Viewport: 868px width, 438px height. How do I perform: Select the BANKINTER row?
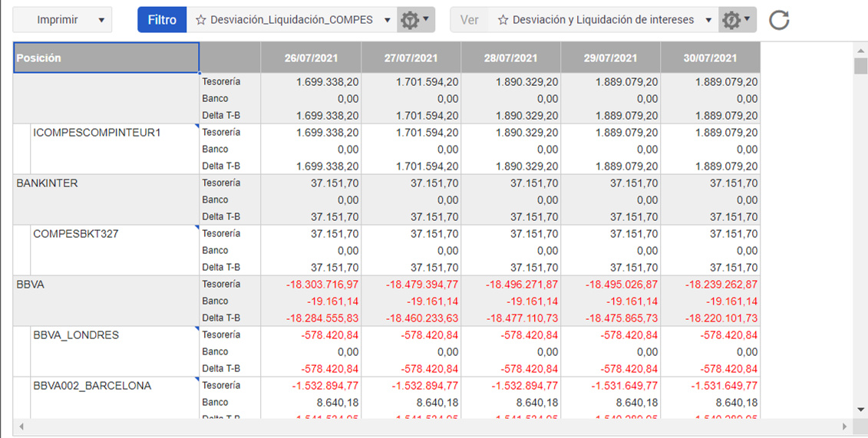click(x=48, y=183)
